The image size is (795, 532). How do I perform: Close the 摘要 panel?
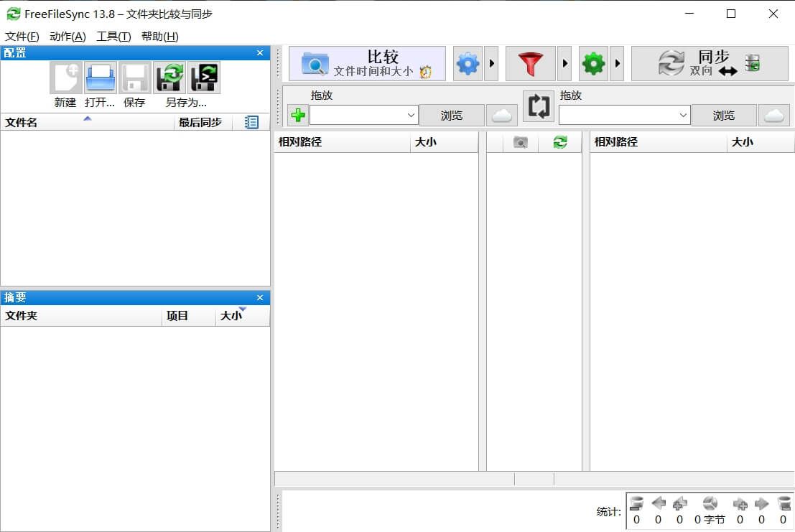click(x=260, y=297)
